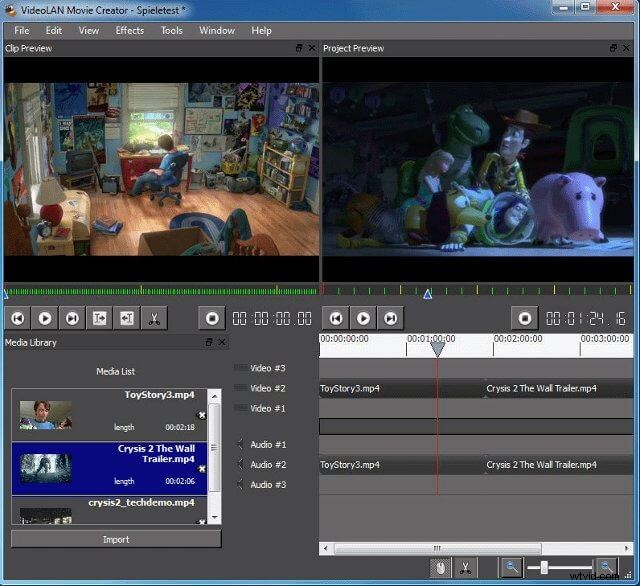Go to next frame in Project Preview
Viewport: 640px width, 586px height.
(x=391, y=318)
